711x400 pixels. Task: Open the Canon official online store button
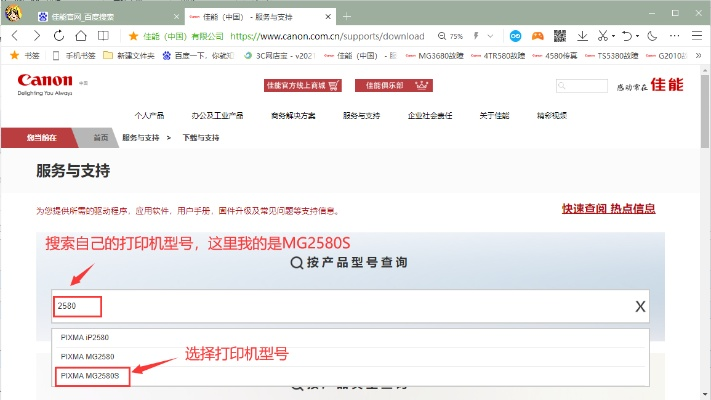coord(302,85)
